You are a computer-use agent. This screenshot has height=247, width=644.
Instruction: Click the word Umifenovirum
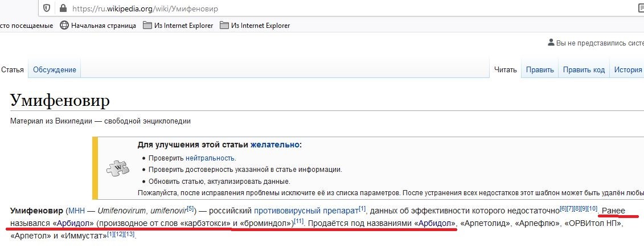pos(122,211)
